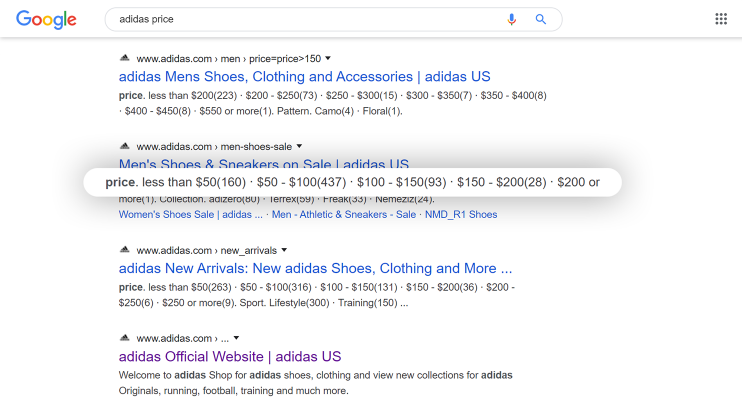742x416 pixels.
Task: Click URL text www.adidas.com › men › price=price>150
Action: [x=229, y=59]
